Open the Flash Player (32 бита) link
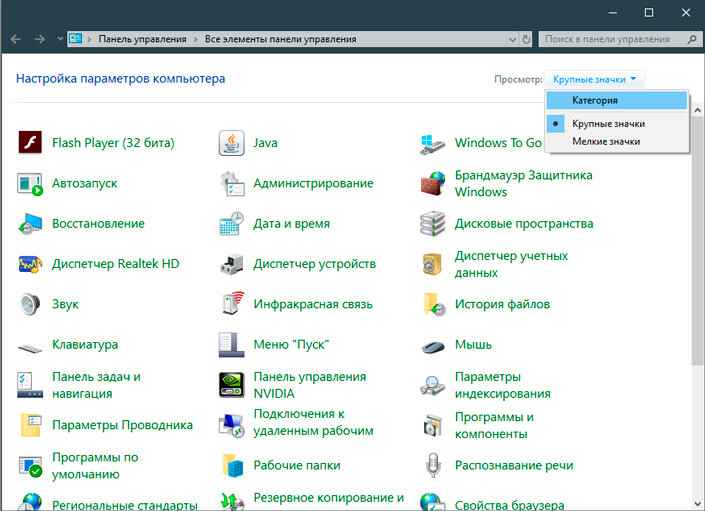This screenshot has width=705, height=511. (x=113, y=143)
